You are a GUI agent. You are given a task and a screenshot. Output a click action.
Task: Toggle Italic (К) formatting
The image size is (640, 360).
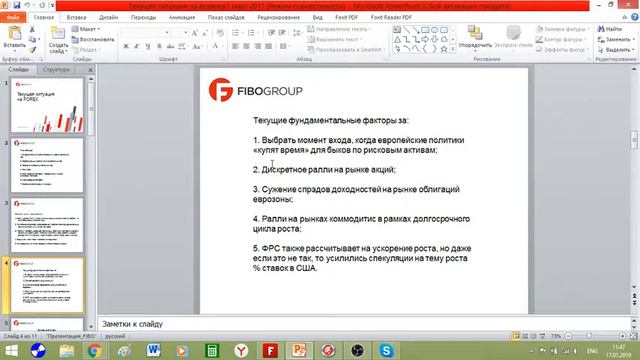pyautogui.click(x=137, y=47)
